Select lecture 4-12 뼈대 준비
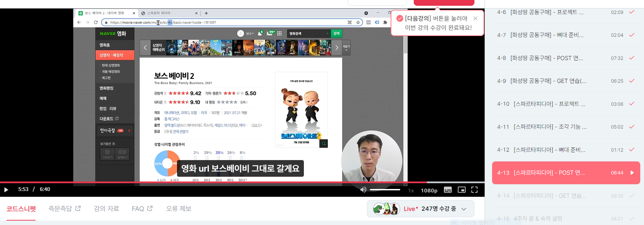Viewport: 644px width, 225px height. point(566,150)
